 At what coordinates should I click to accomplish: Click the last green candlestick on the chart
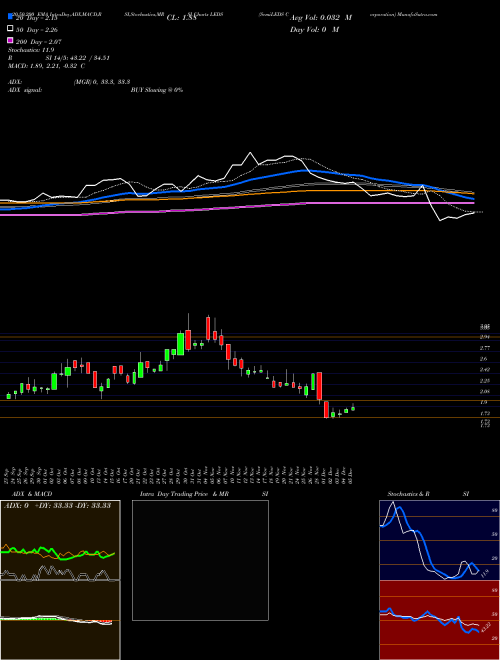coord(353,408)
